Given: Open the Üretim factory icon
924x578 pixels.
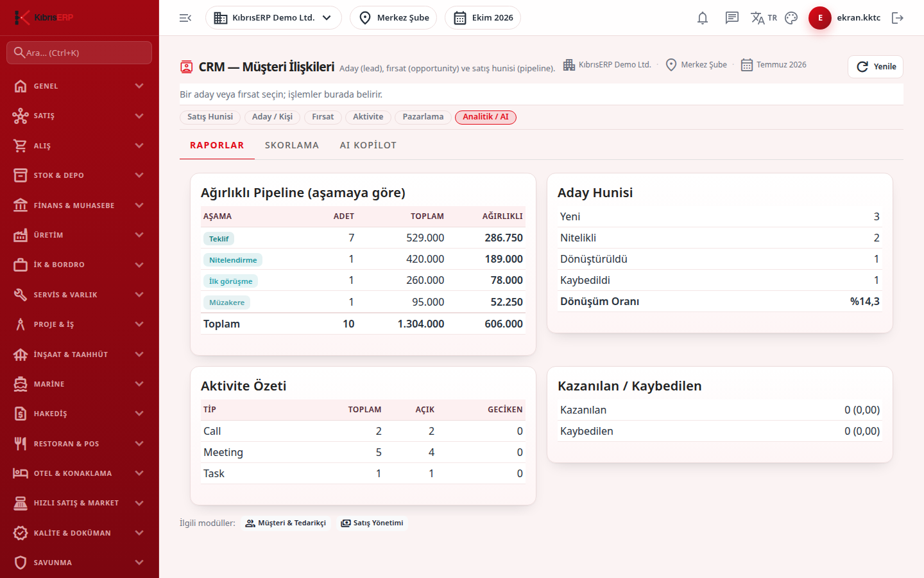Looking at the screenshot, I should (21, 235).
